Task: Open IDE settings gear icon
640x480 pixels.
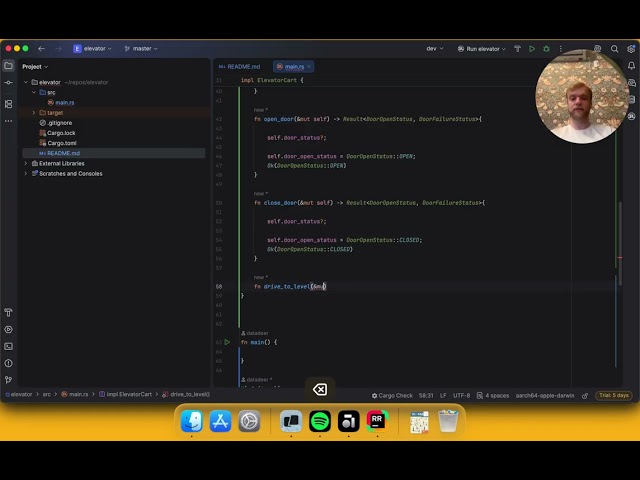Action: point(631,49)
